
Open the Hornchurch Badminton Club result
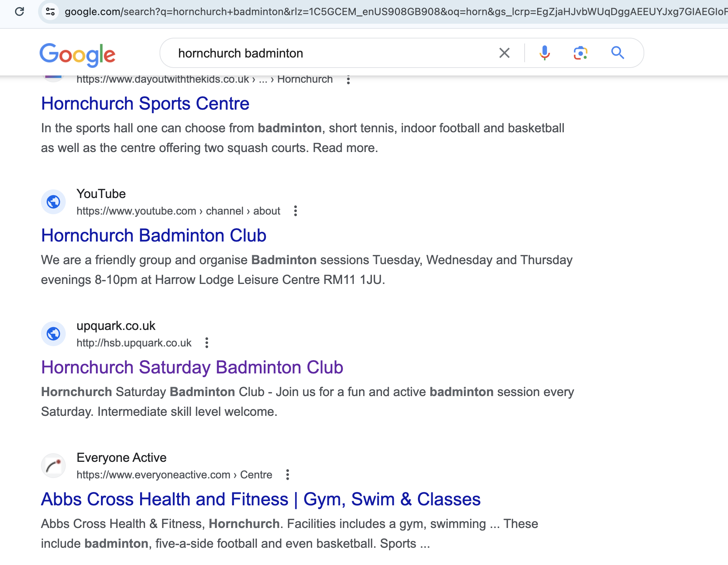click(x=154, y=235)
